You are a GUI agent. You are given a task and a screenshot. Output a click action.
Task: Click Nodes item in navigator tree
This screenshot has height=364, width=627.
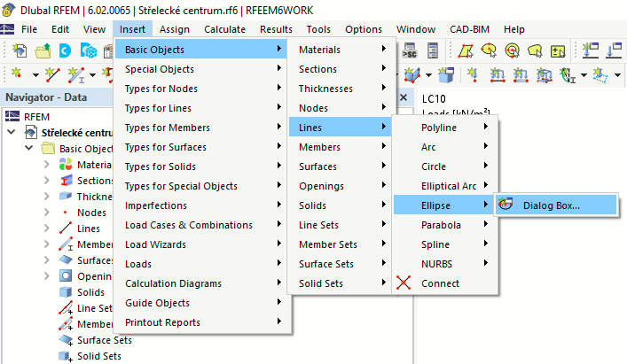(x=91, y=213)
